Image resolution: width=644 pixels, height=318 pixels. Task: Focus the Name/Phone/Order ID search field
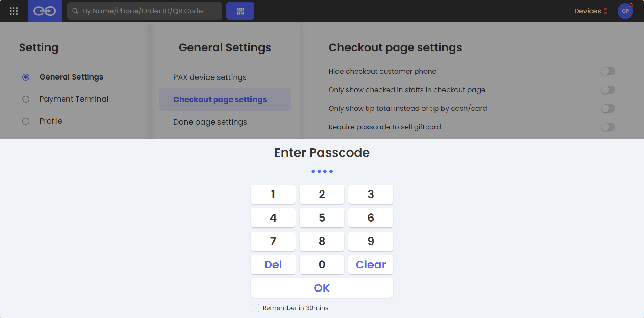click(x=145, y=11)
